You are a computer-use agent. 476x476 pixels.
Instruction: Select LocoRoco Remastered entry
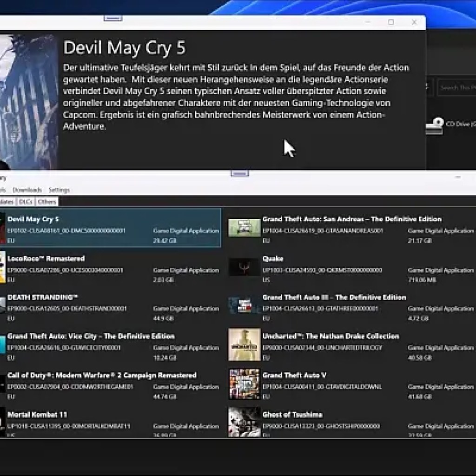pos(111,267)
